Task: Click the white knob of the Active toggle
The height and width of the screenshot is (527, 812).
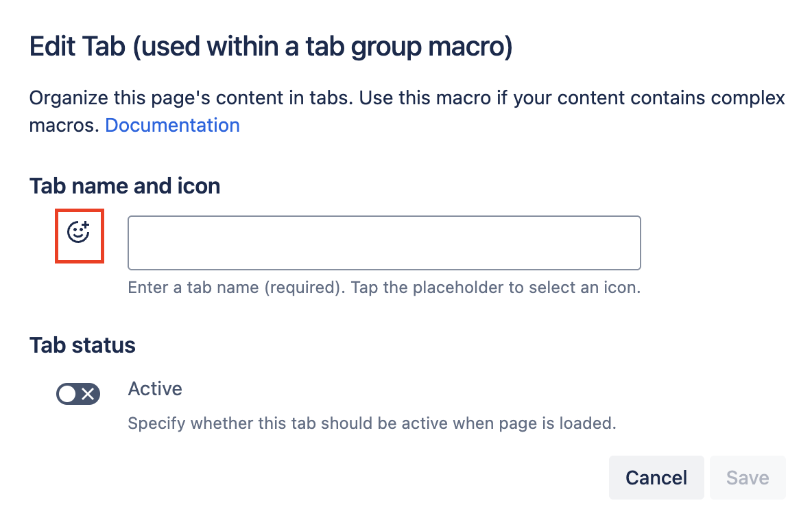Action: (x=67, y=394)
